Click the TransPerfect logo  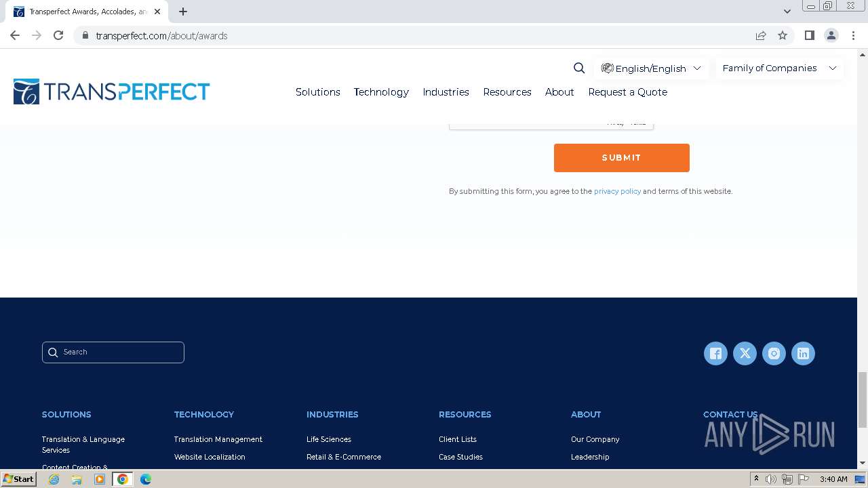(x=112, y=91)
